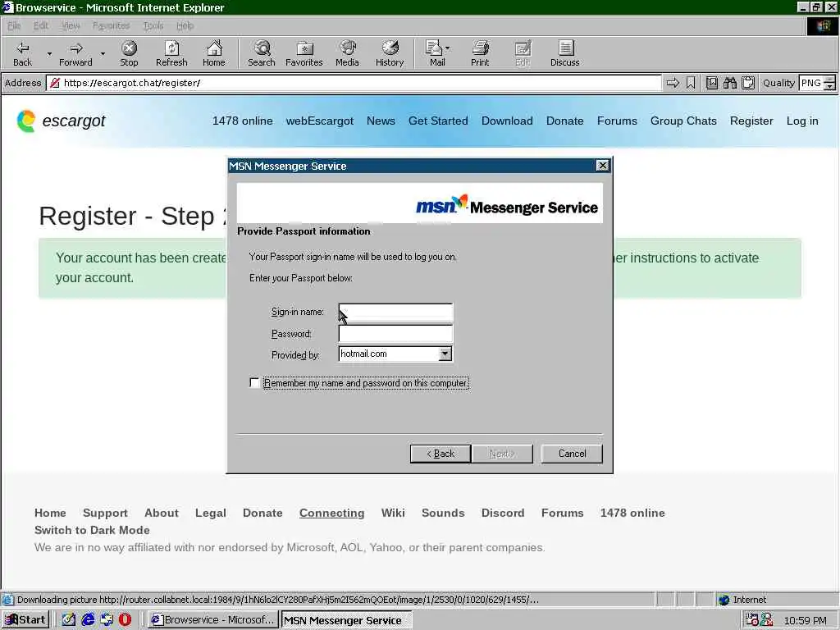The width and height of the screenshot is (840, 630).
Task: Open the Media toolbar icon
Action: (x=348, y=48)
